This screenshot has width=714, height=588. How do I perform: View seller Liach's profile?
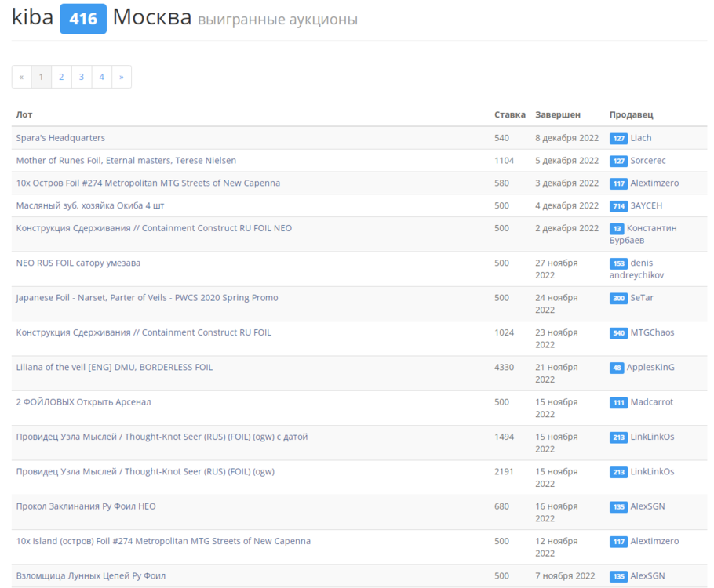pos(641,138)
